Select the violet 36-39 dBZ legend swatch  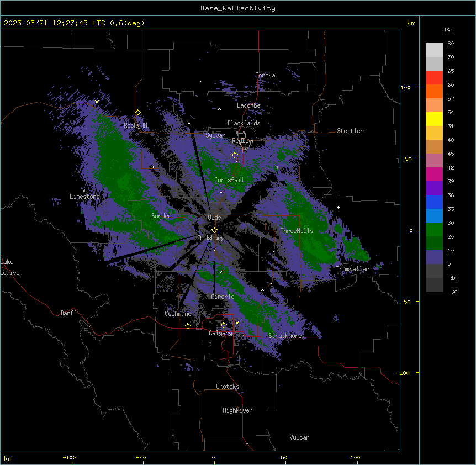434,188
